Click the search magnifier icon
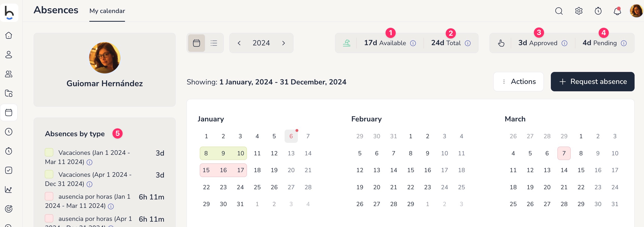This screenshot has height=227, width=644. 559,11
